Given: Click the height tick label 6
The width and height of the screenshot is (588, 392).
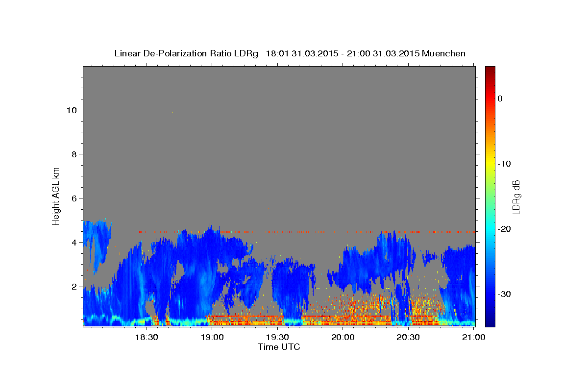Looking at the screenshot, I should click(x=74, y=198).
